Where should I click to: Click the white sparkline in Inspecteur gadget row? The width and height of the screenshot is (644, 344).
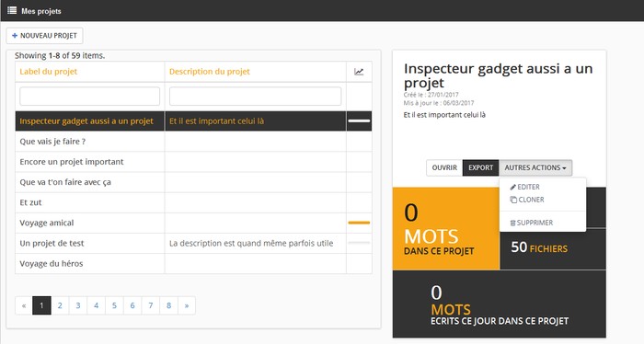(x=359, y=121)
